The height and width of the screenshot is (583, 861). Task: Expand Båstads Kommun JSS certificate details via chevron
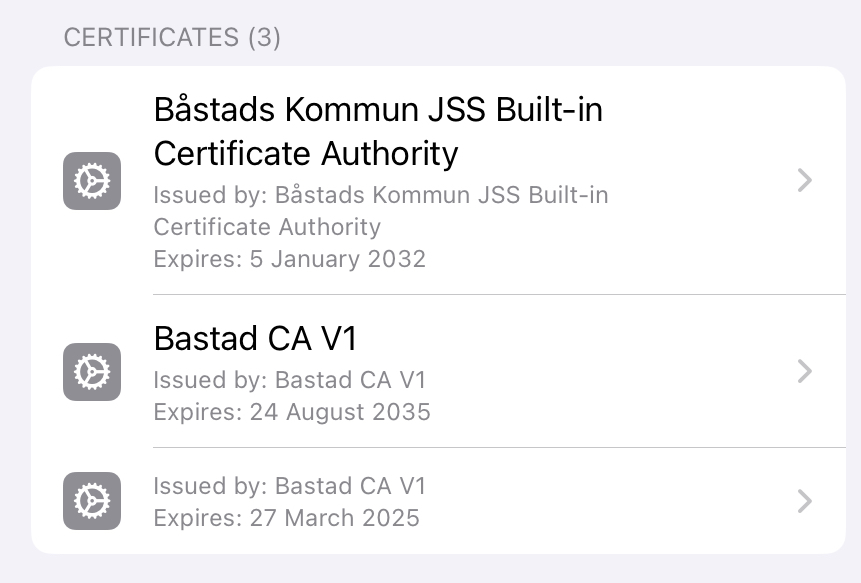click(804, 180)
